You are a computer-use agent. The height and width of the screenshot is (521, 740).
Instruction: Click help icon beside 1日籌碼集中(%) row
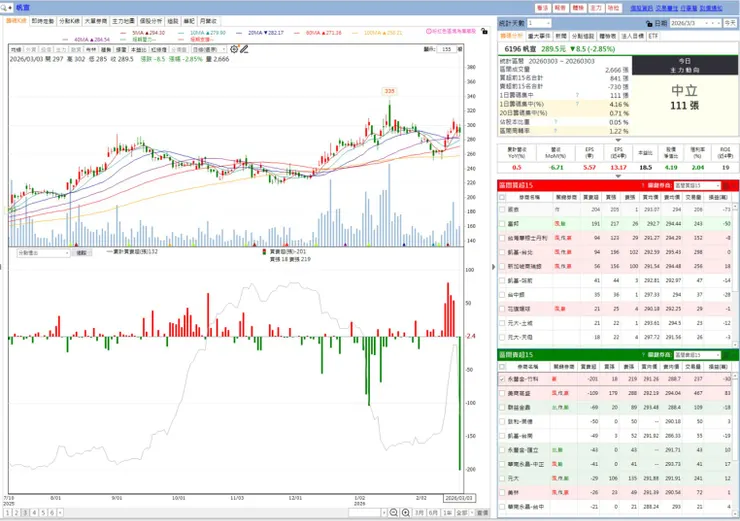click(x=577, y=104)
